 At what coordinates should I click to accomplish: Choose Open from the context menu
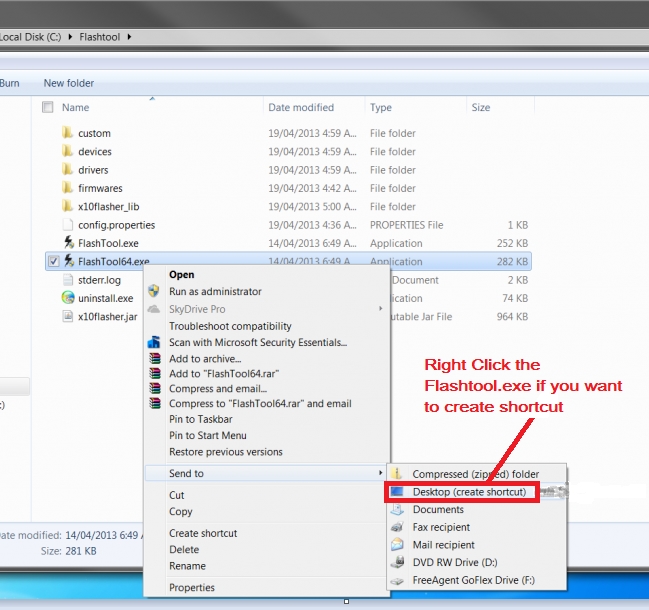(182, 274)
